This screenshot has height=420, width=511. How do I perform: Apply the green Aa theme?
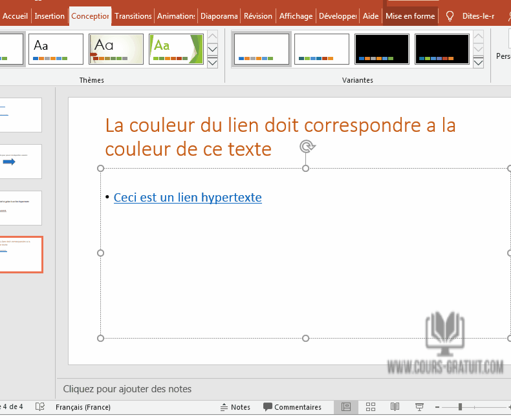tap(176, 49)
